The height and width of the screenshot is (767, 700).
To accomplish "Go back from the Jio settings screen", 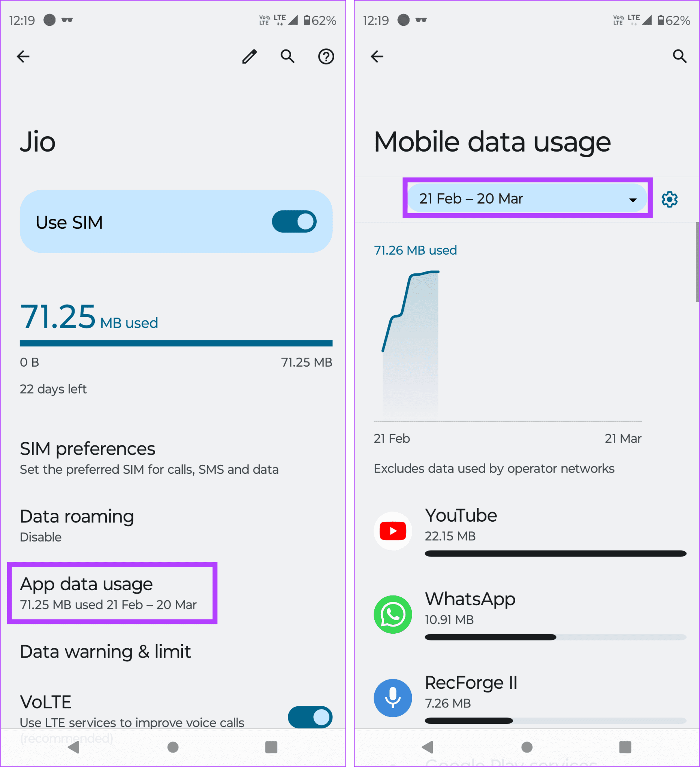I will point(23,56).
